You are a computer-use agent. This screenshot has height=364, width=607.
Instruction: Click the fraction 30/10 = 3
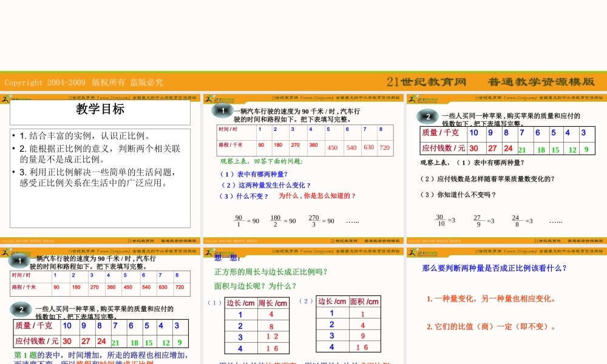[x=445, y=220]
